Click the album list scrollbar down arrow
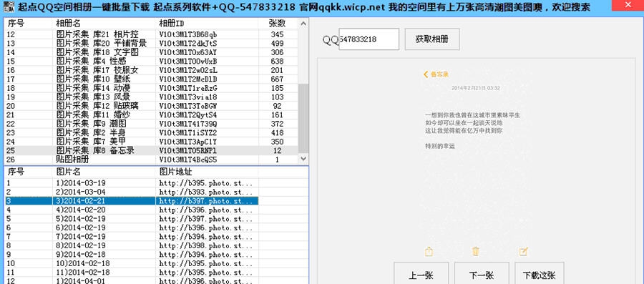 click(x=303, y=158)
